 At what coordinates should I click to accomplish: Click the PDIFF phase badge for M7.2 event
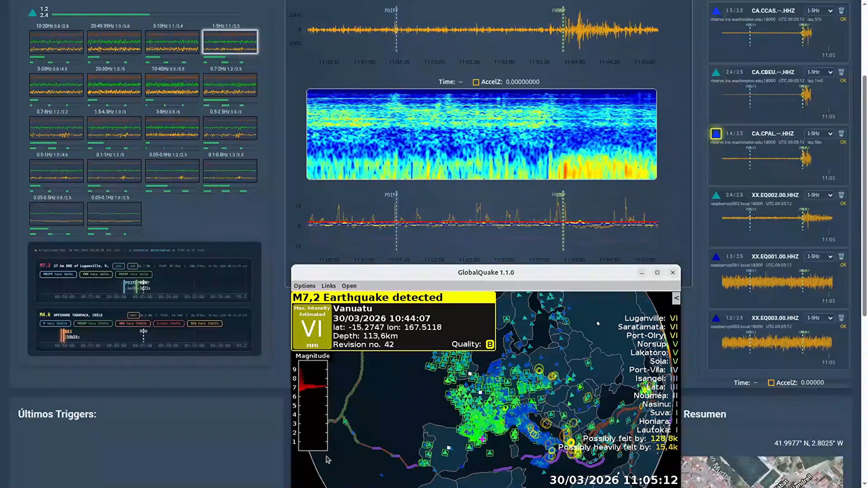coord(58,274)
